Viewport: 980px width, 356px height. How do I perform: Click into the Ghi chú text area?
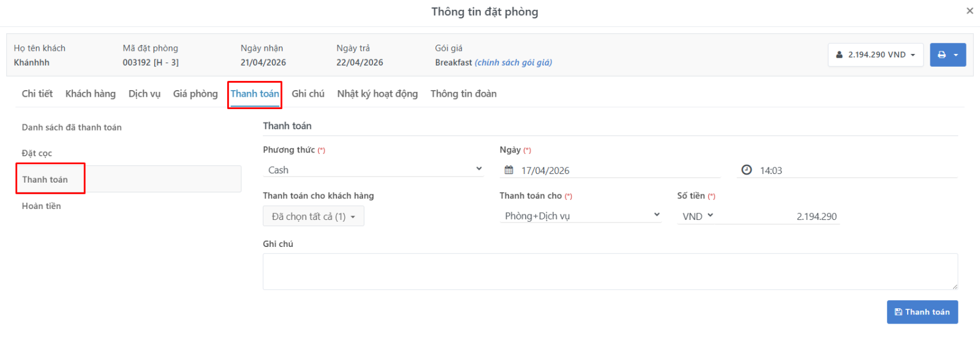pyautogui.click(x=610, y=271)
